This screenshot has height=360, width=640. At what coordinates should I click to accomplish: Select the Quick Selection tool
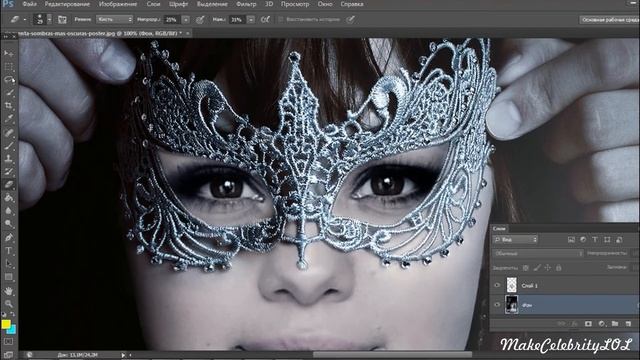point(9,93)
